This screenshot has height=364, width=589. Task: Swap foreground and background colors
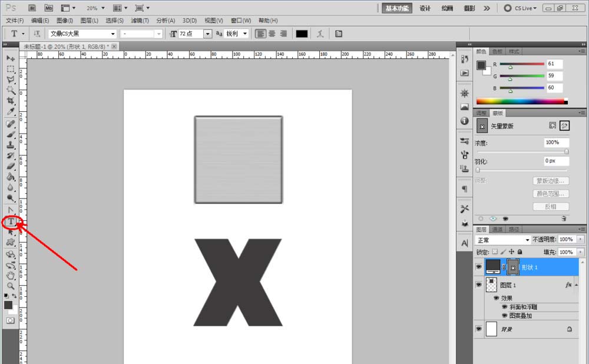(x=14, y=296)
